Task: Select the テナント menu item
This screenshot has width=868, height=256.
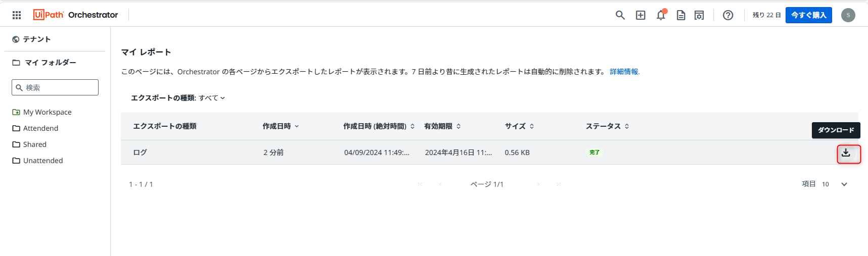Action: (x=36, y=39)
